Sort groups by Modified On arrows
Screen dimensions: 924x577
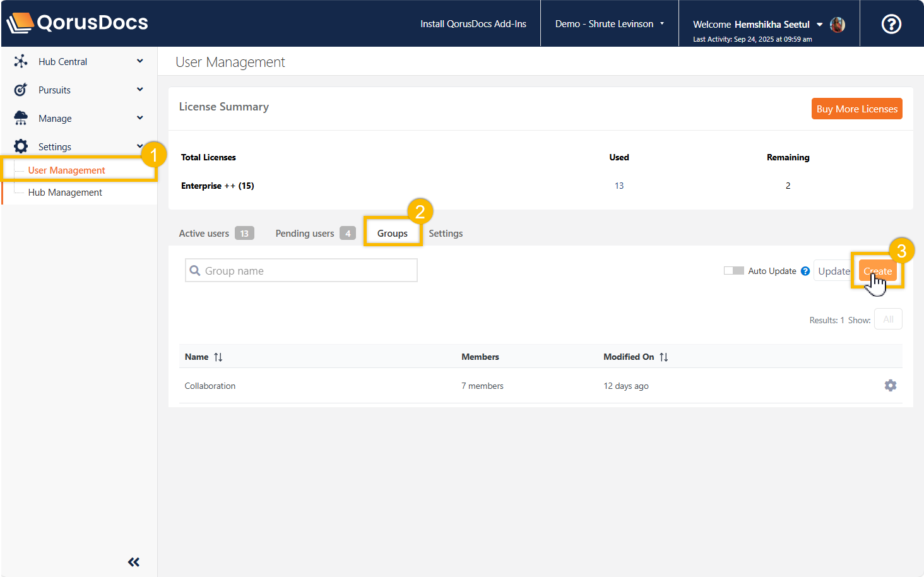click(663, 357)
